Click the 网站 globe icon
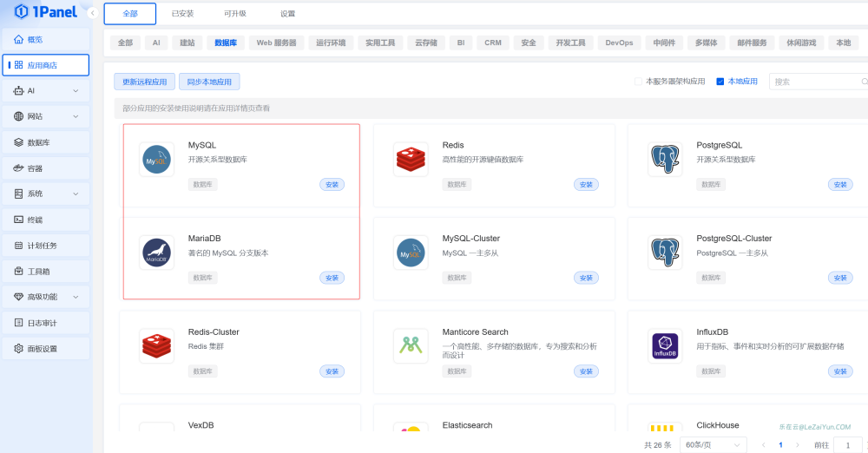 (x=19, y=116)
